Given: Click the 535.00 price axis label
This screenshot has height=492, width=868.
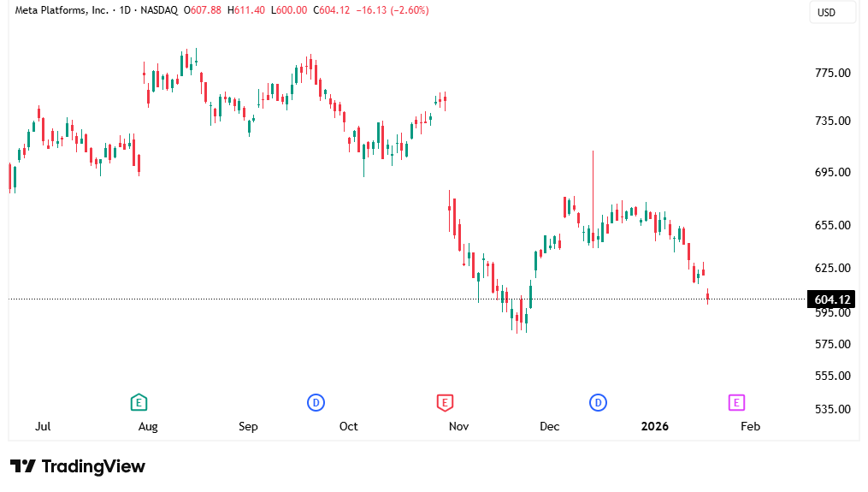Looking at the screenshot, I should point(832,409).
